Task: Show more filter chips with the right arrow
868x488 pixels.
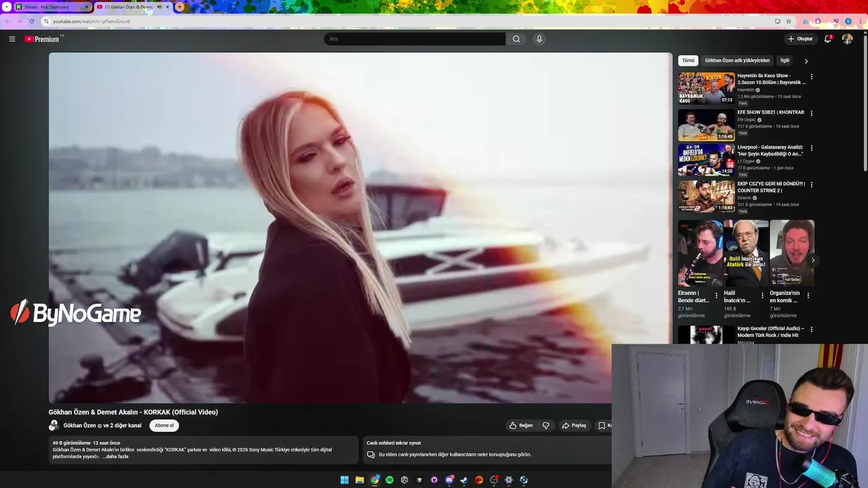Action: (806, 61)
